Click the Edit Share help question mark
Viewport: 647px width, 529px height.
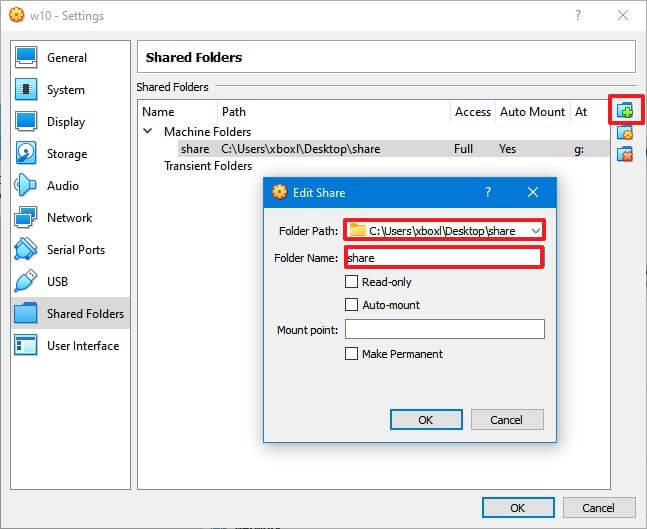click(x=488, y=192)
